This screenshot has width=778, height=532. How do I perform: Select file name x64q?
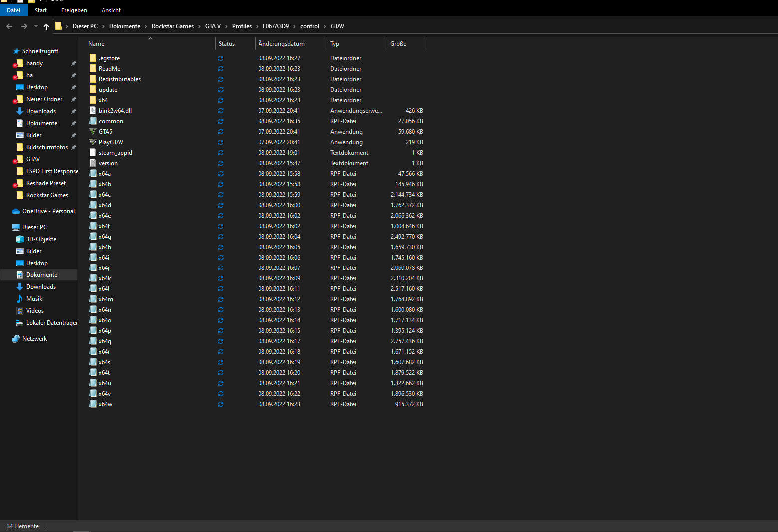click(105, 341)
